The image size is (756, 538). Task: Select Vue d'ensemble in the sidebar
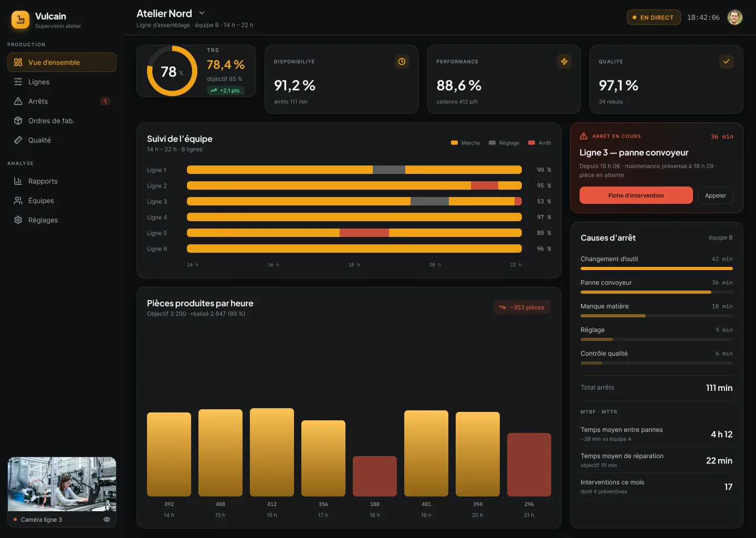coord(62,62)
